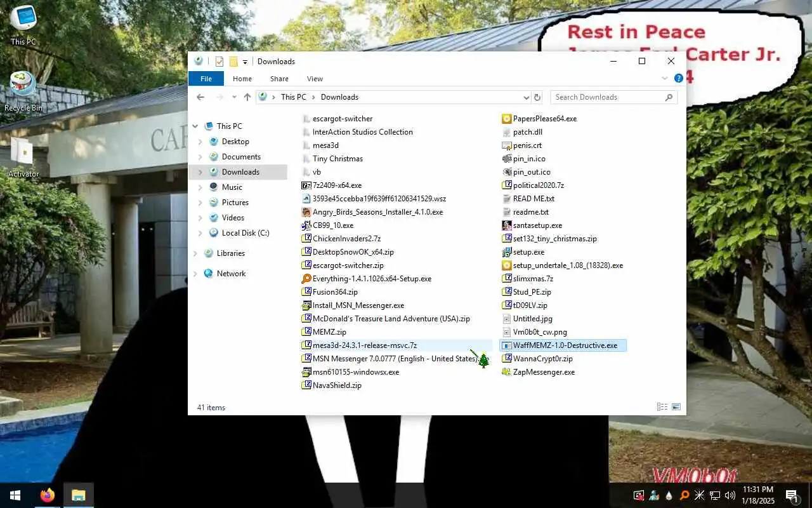Click File Explorer taskbar button
Viewport: 812px width, 508px height.
tap(78, 495)
